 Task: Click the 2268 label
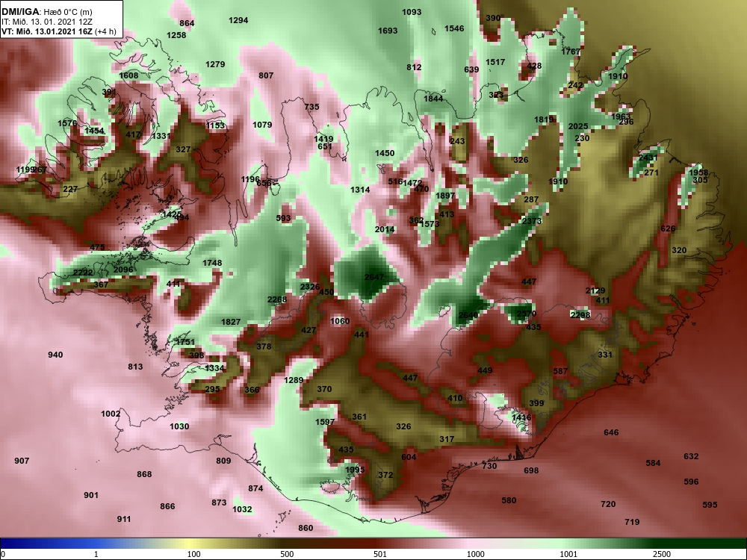point(277,299)
